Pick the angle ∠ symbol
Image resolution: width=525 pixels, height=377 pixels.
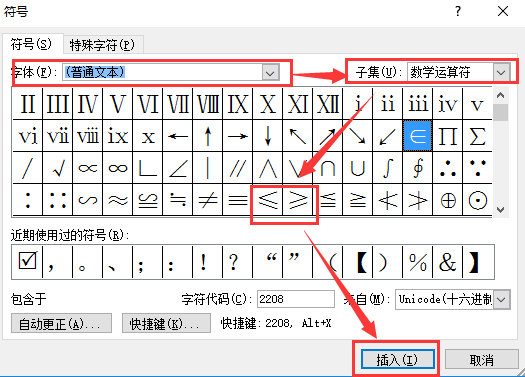pos(178,168)
